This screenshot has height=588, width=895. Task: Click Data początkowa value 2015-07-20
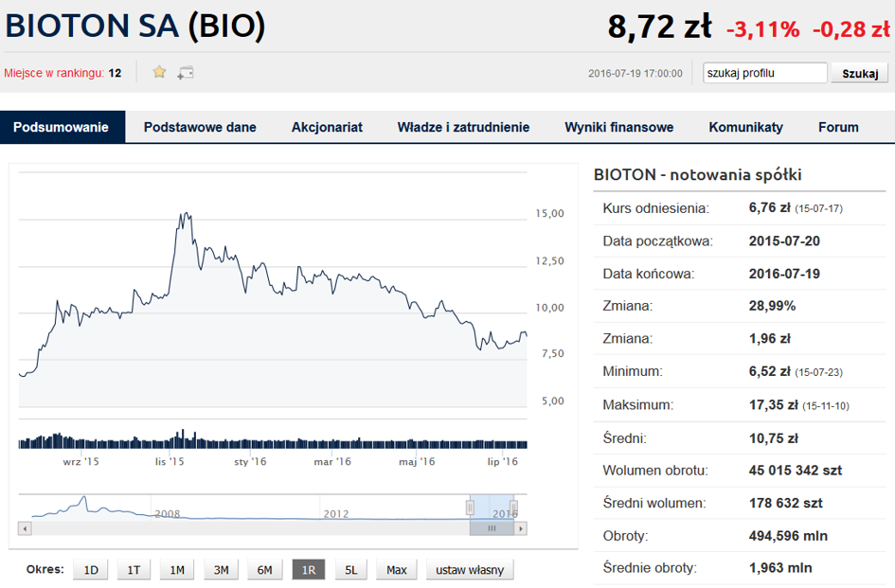pyautogui.click(x=784, y=241)
